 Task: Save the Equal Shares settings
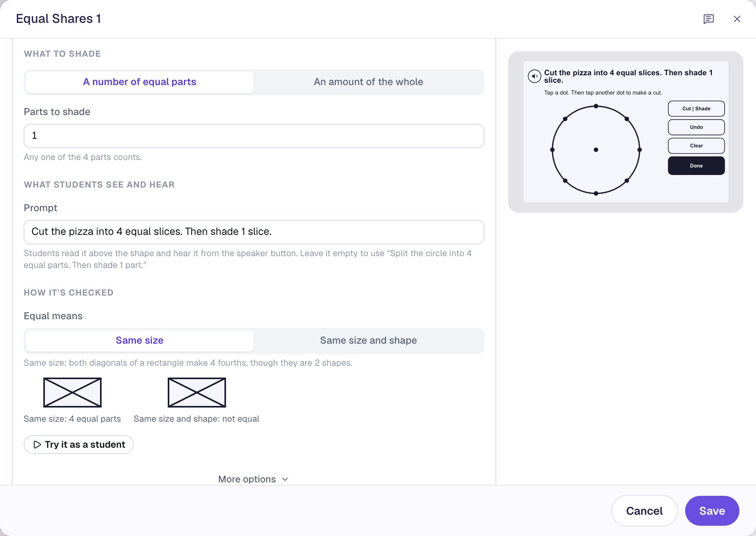coord(712,511)
